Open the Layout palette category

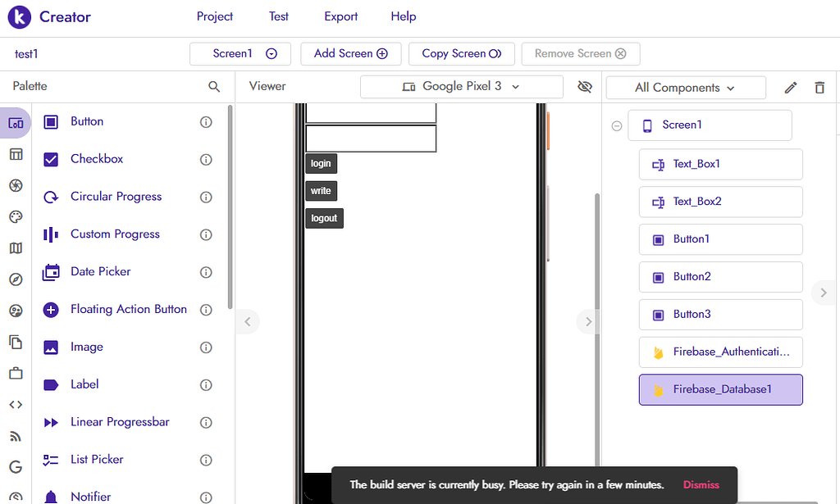[x=15, y=153]
